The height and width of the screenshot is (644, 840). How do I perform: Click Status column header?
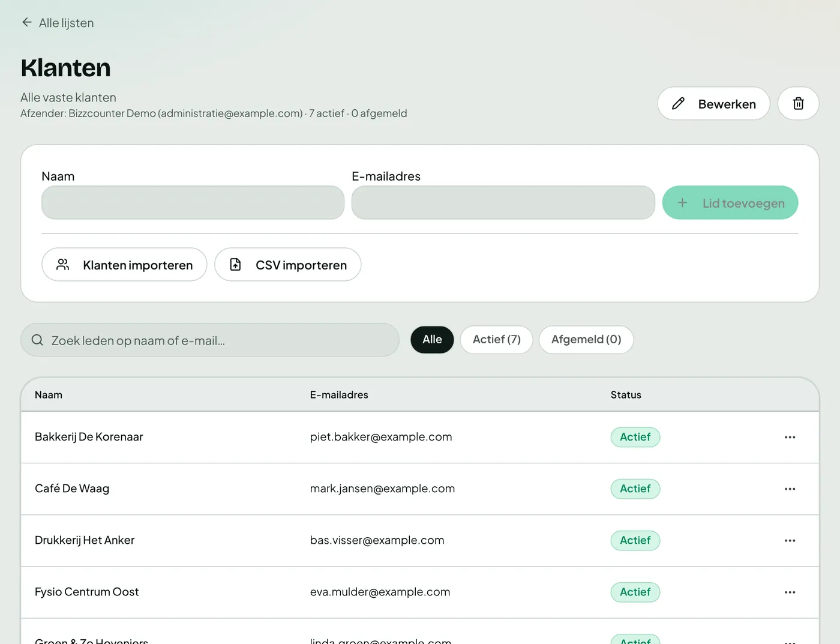coord(626,395)
